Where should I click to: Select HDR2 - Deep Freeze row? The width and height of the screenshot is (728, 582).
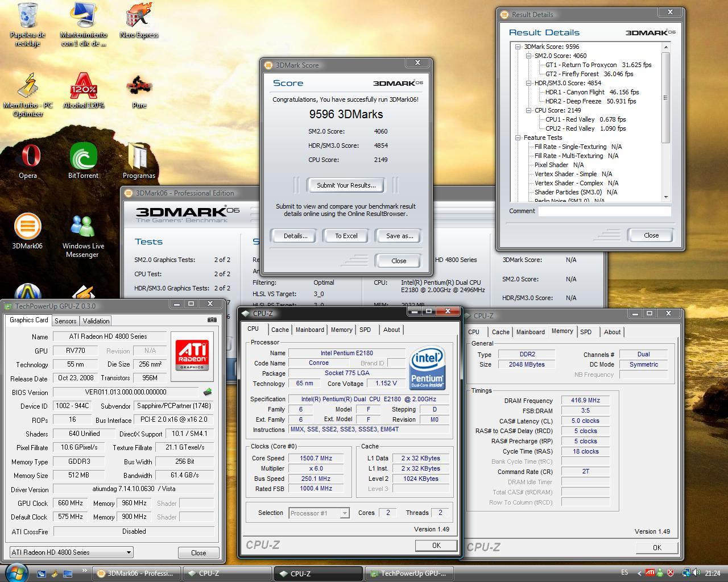tap(590, 101)
